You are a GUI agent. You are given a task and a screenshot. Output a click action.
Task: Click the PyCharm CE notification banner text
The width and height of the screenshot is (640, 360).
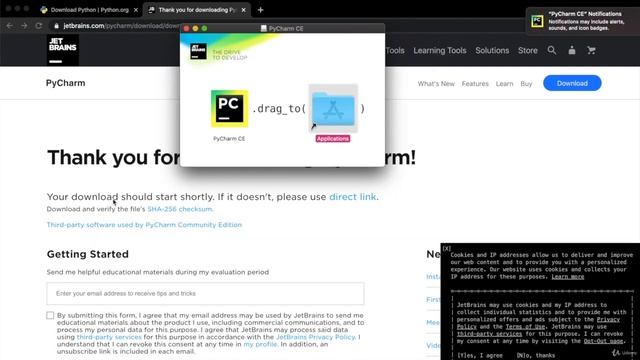[586, 21]
